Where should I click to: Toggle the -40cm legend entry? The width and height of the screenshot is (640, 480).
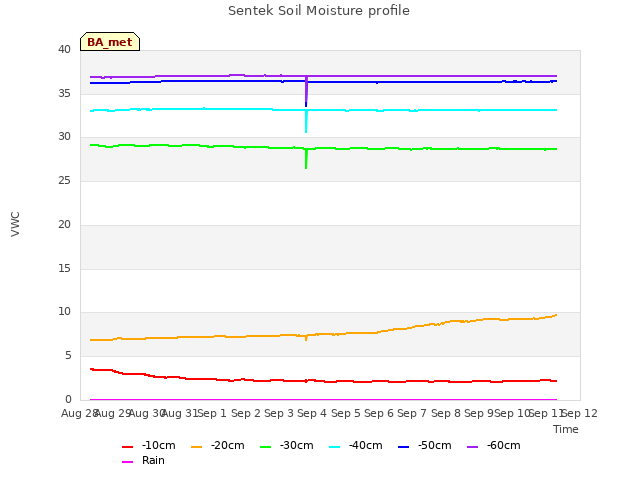(x=356, y=445)
